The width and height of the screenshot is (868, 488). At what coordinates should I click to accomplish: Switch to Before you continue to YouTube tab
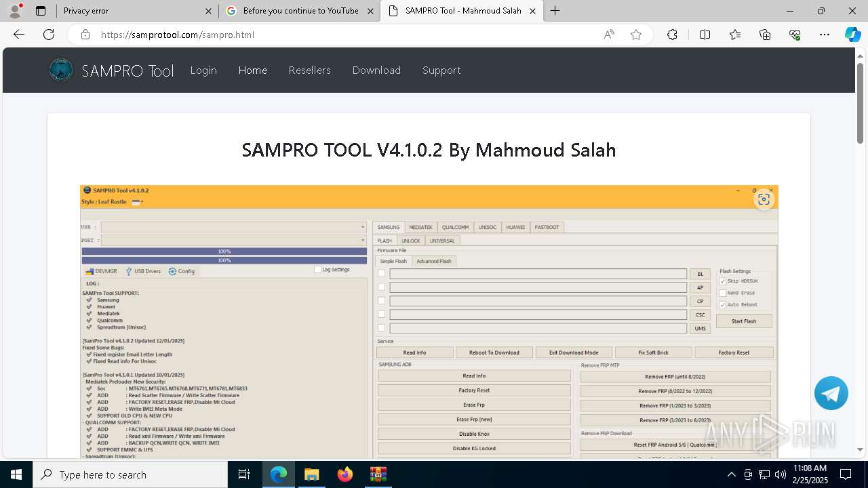point(299,11)
